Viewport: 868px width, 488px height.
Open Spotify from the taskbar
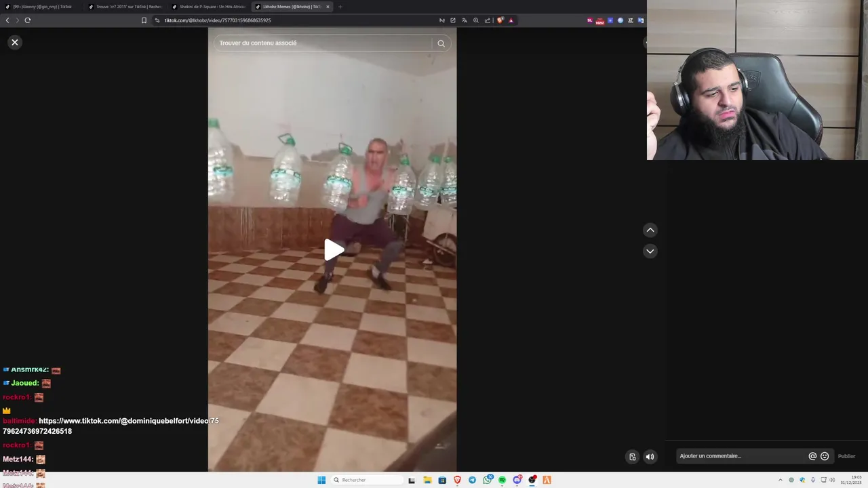[502, 480]
